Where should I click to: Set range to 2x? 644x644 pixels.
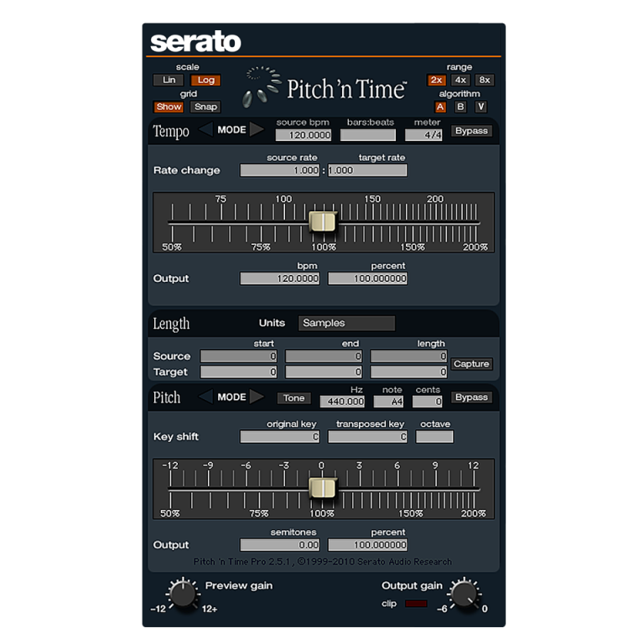[436, 80]
